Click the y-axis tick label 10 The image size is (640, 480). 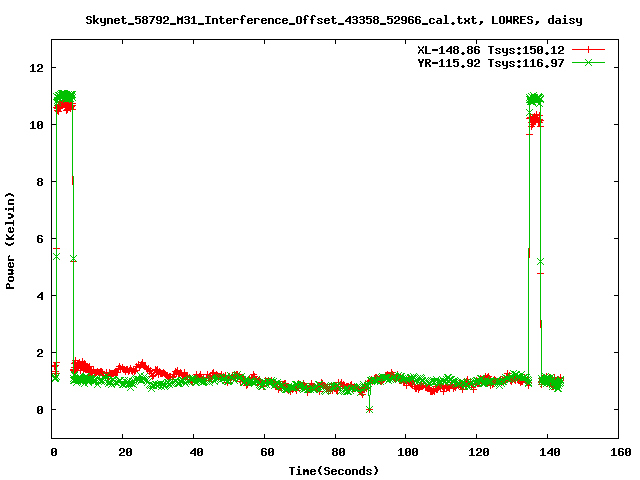tap(36, 125)
